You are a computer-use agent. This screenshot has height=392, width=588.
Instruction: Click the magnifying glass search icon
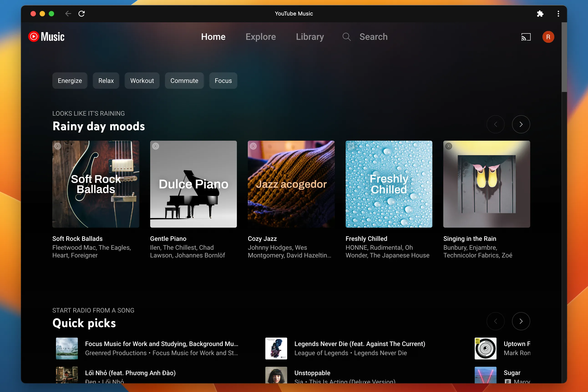click(x=346, y=37)
